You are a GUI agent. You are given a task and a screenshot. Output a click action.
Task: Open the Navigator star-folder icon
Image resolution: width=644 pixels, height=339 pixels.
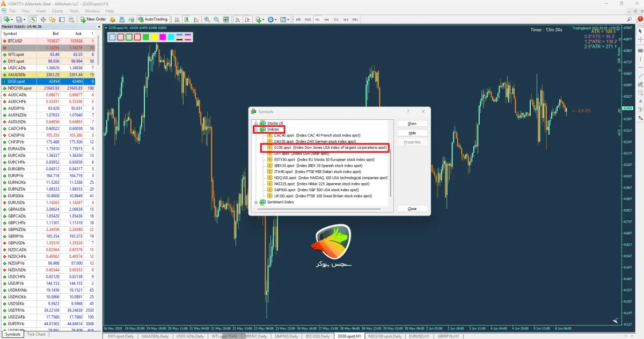pos(52,19)
